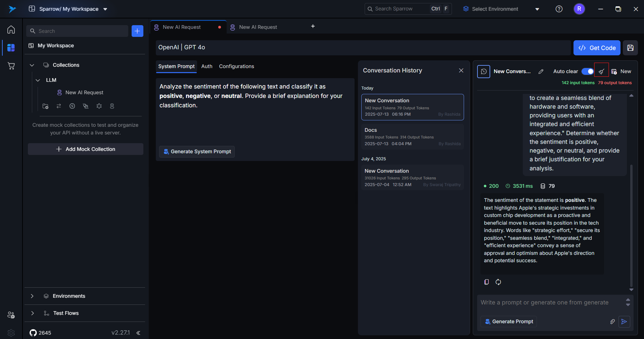Image resolution: width=644 pixels, height=339 pixels.
Task: Open the settings gear icon
Action: (11, 333)
